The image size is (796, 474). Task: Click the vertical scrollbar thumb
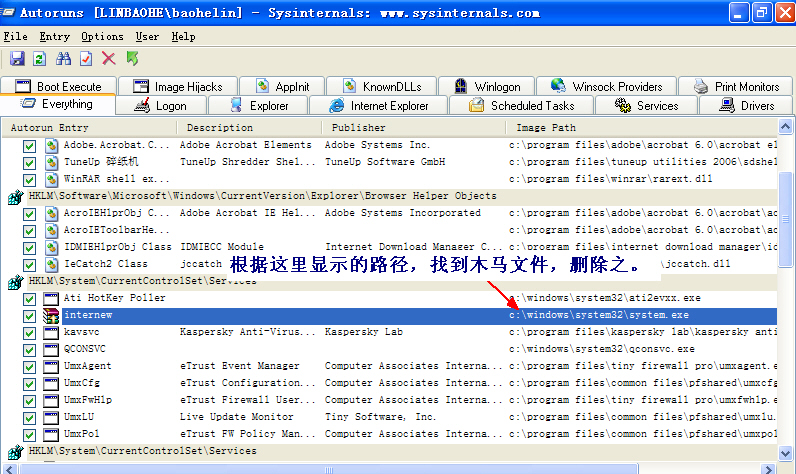coord(785,219)
